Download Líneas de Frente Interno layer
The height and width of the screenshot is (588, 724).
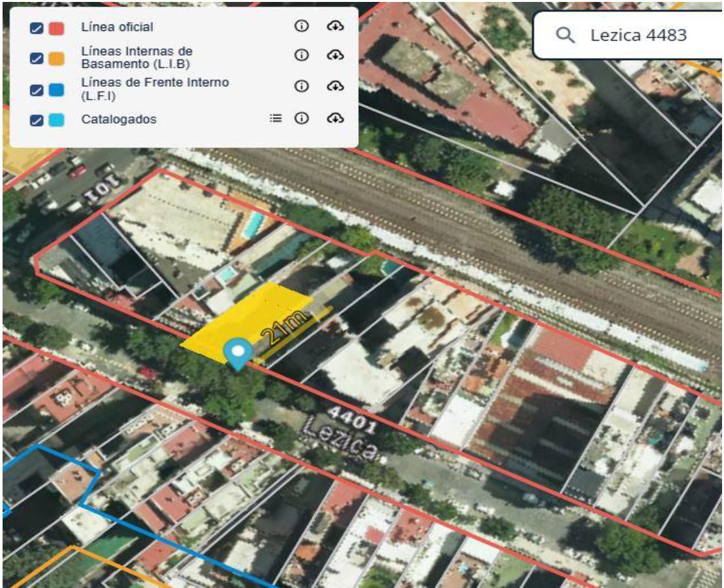click(335, 86)
